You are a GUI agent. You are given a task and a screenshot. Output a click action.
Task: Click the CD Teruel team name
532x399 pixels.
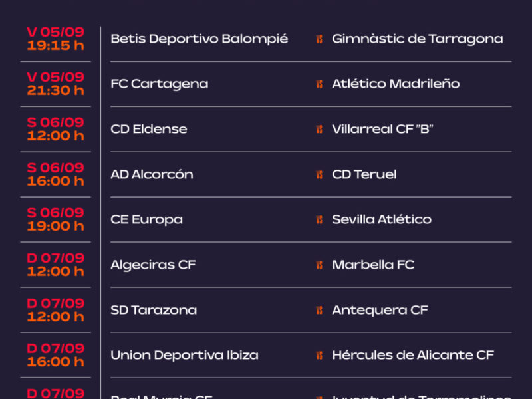[364, 174]
